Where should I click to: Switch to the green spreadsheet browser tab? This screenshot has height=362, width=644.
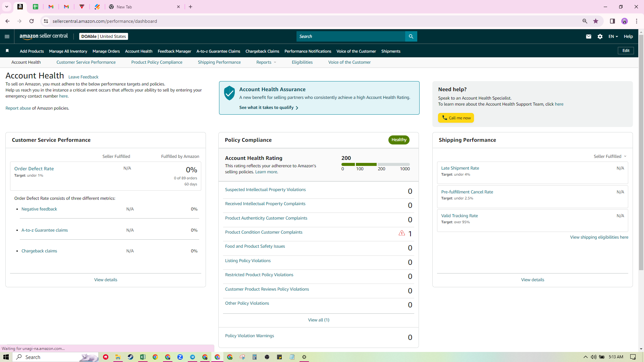coord(36,7)
